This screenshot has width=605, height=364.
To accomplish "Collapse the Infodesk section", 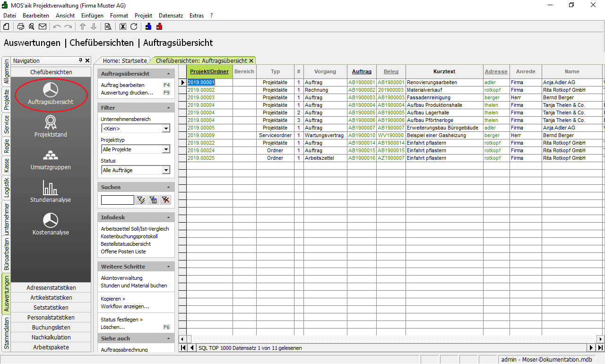I will 169,217.
